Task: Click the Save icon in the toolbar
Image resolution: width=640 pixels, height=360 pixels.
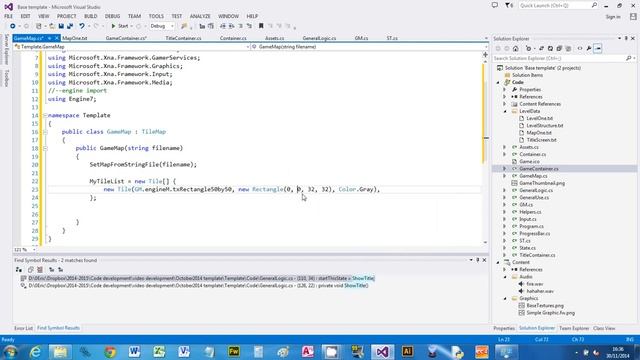Action: tap(61, 26)
